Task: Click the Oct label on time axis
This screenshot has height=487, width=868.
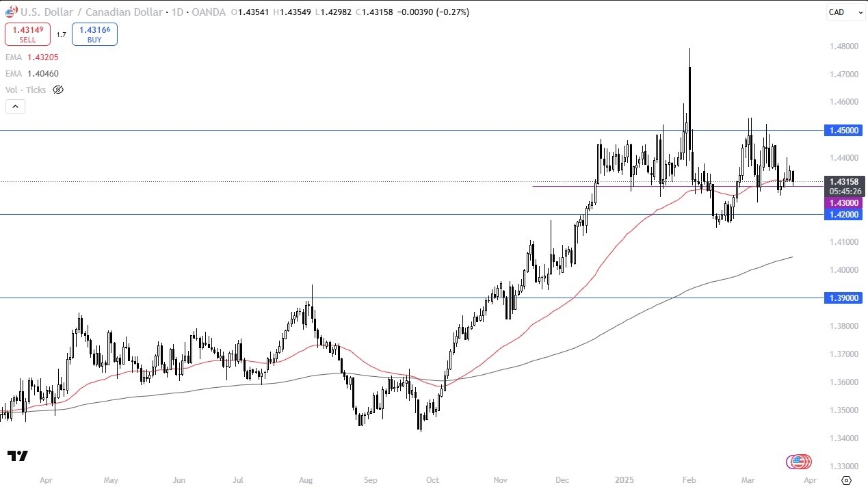Action: pyautogui.click(x=432, y=480)
